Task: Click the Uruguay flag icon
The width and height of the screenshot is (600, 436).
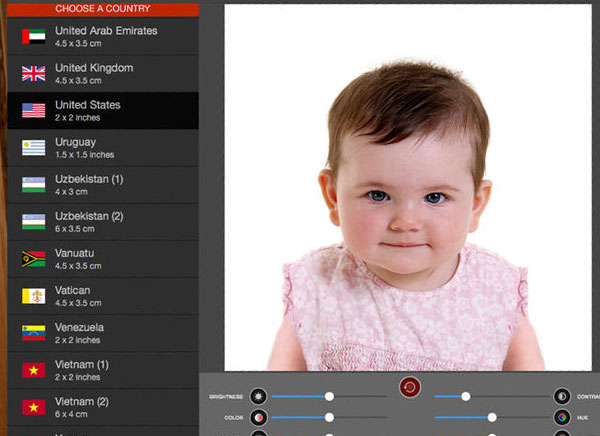Action: [34, 148]
